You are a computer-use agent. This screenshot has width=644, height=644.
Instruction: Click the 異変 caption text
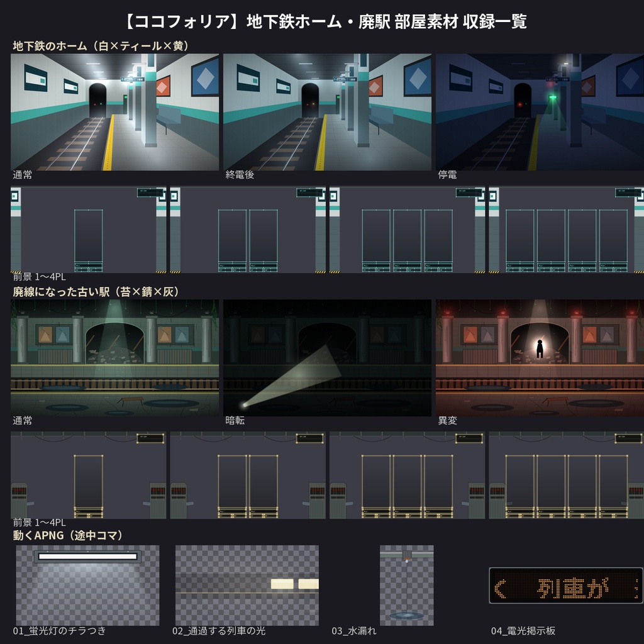point(448,421)
